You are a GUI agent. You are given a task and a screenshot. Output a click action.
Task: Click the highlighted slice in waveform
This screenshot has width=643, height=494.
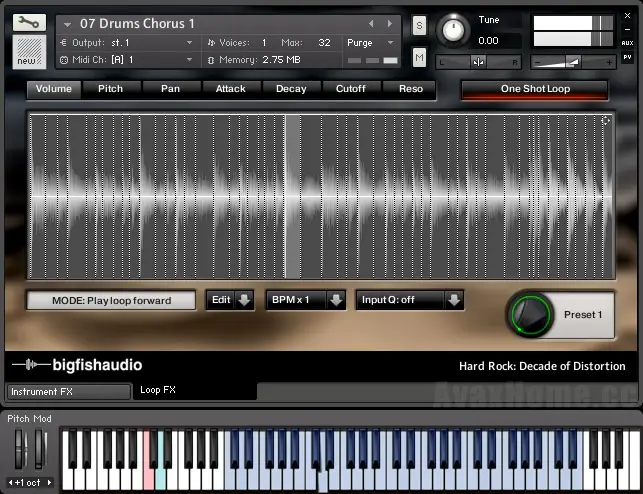[x=293, y=197]
